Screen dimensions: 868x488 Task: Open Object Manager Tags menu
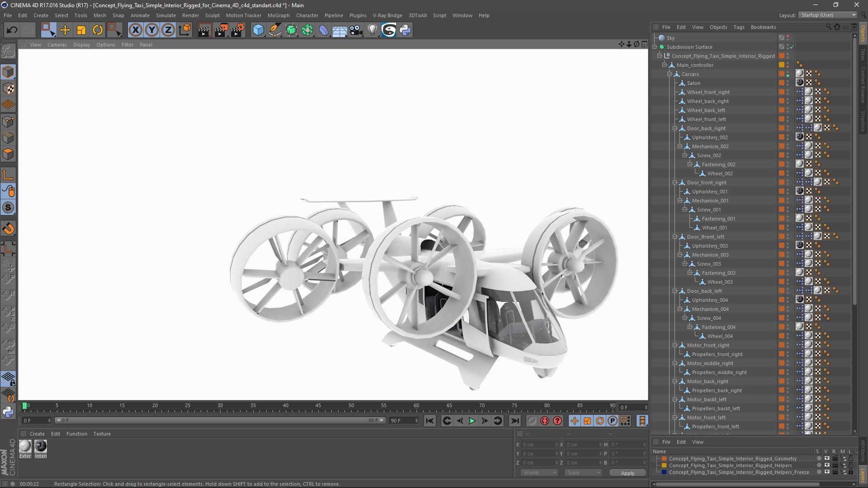pos(739,27)
